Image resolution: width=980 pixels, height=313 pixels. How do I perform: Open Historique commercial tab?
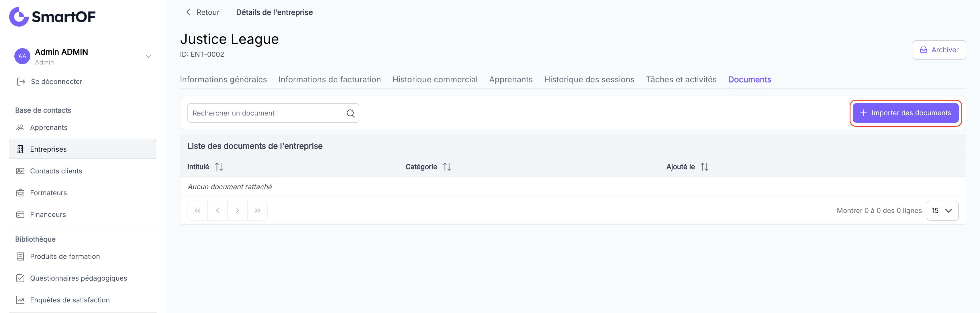point(435,79)
